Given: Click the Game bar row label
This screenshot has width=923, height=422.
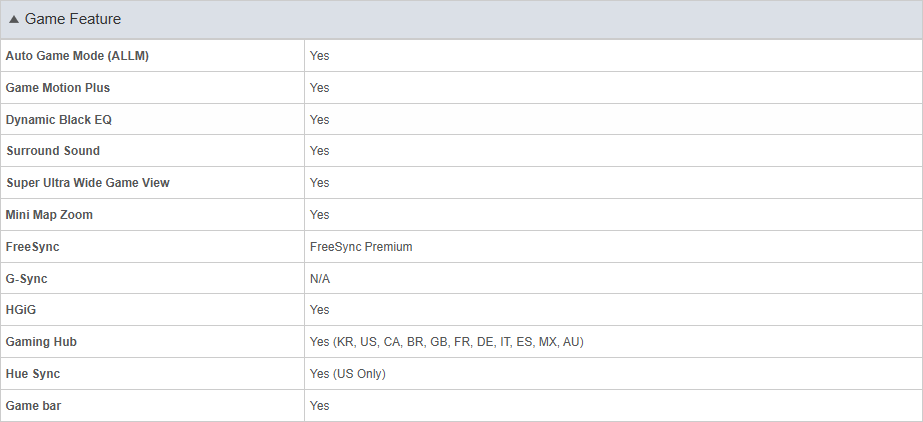Looking at the screenshot, I should pyautogui.click(x=33, y=406).
